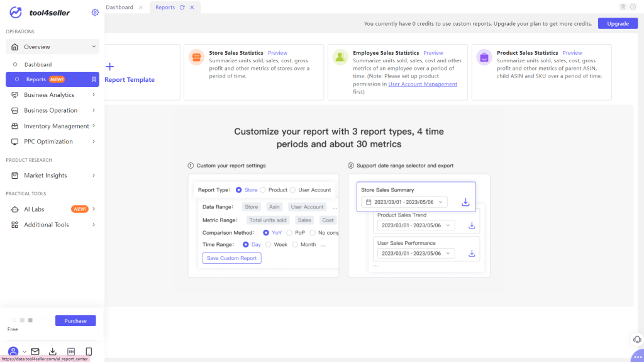Image resolution: width=644 pixels, height=362 pixels.
Task: Download the User Sales Performance report
Action: (x=472, y=253)
